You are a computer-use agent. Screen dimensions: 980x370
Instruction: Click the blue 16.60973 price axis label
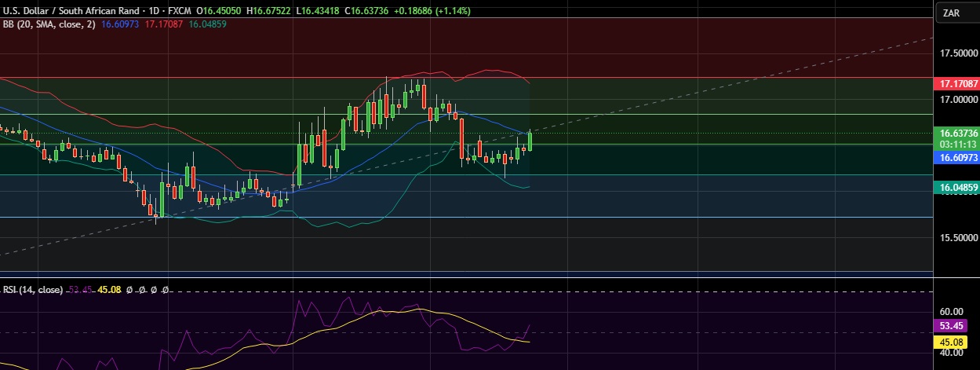pyautogui.click(x=957, y=158)
